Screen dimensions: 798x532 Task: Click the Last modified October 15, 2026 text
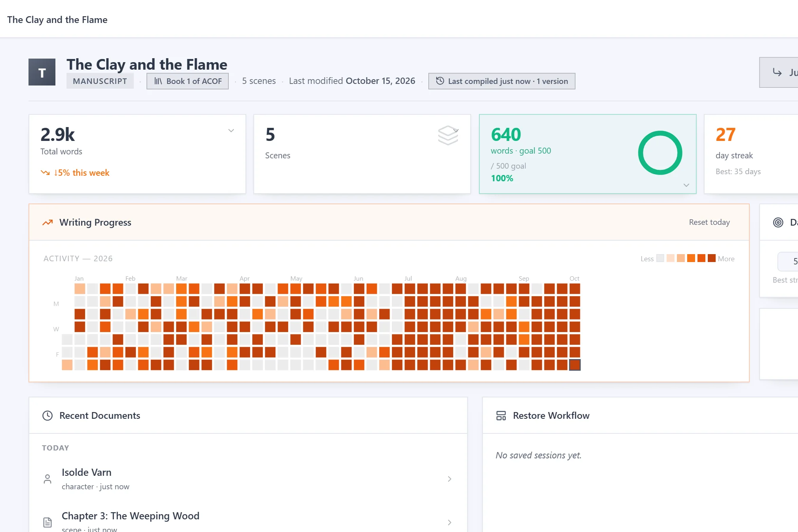[352, 81]
